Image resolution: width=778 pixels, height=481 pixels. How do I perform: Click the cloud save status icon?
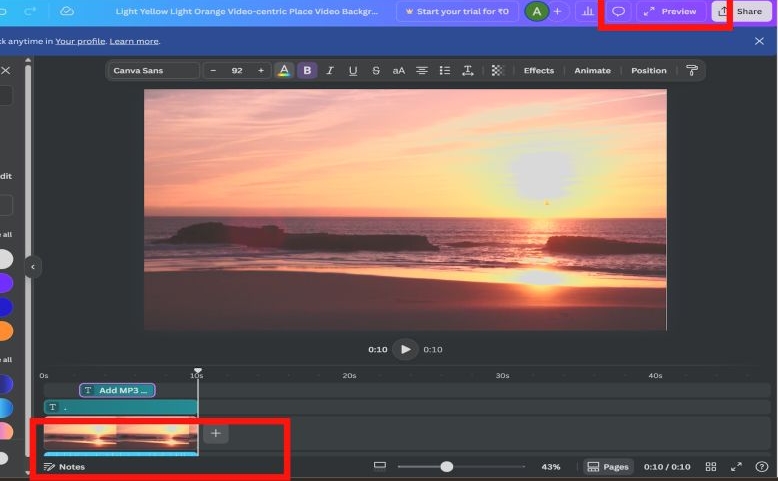click(66, 11)
